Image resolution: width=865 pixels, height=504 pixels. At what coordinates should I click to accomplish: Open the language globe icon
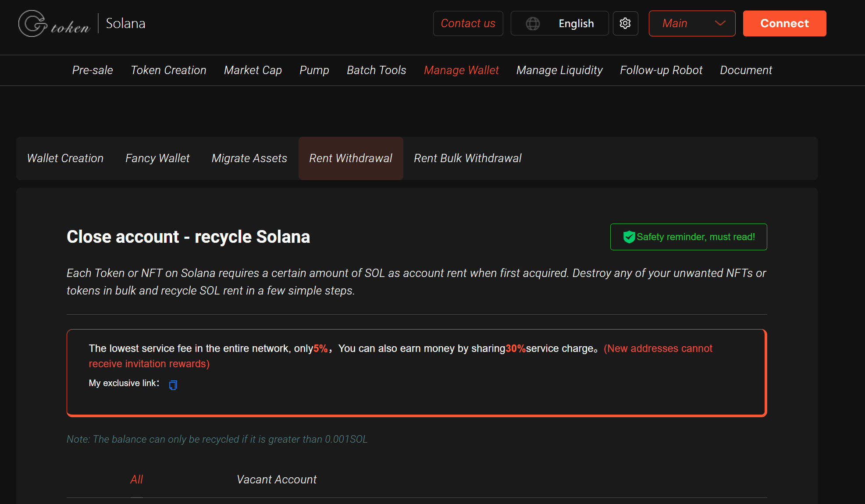[x=533, y=23]
